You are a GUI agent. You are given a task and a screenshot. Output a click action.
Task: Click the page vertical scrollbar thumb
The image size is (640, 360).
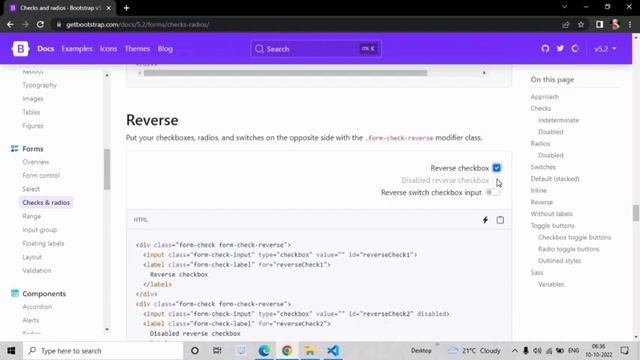click(x=636, y=213)
